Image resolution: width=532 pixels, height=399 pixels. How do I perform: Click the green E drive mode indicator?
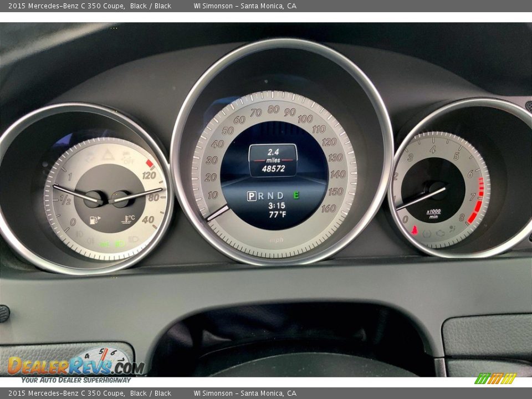tap(296, 195)
